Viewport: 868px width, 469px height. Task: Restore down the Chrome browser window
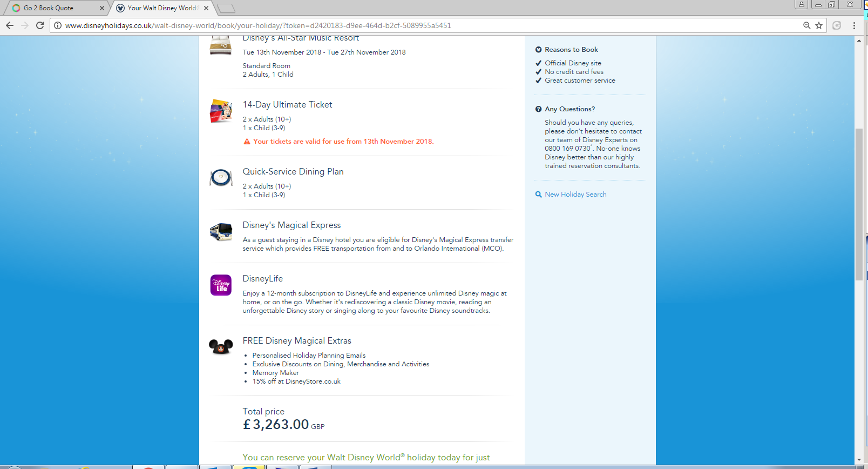click(x=832, y=4)
